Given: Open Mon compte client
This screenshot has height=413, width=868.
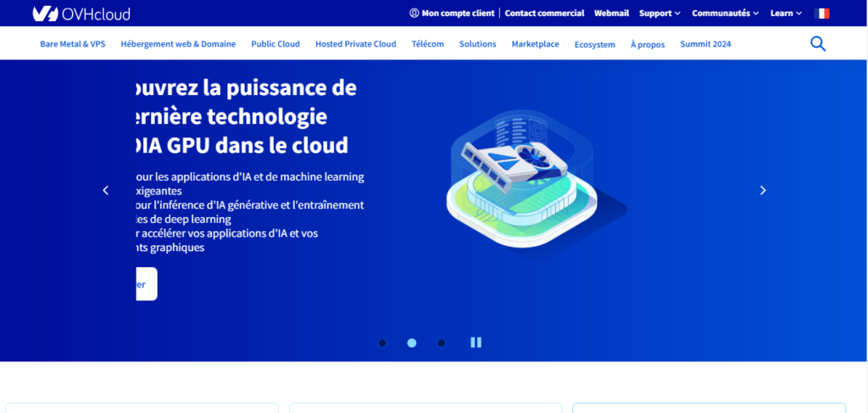Looking at the screenshot, I should [x=452, y=14].
